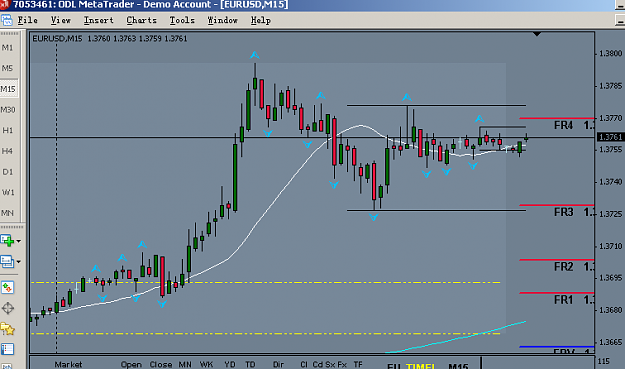Screen dimensions: 625x369
Task: Toggle the Data Window crosshair icon
Action: 8,308
